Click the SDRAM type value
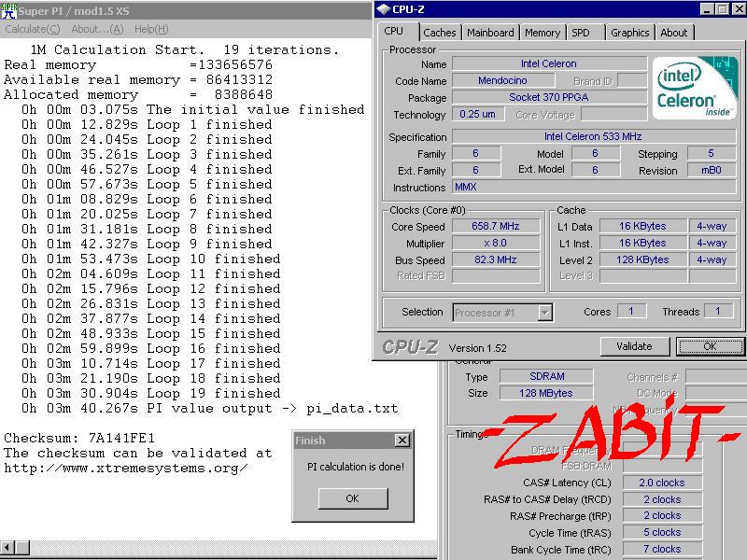 (x=546, y=376)
